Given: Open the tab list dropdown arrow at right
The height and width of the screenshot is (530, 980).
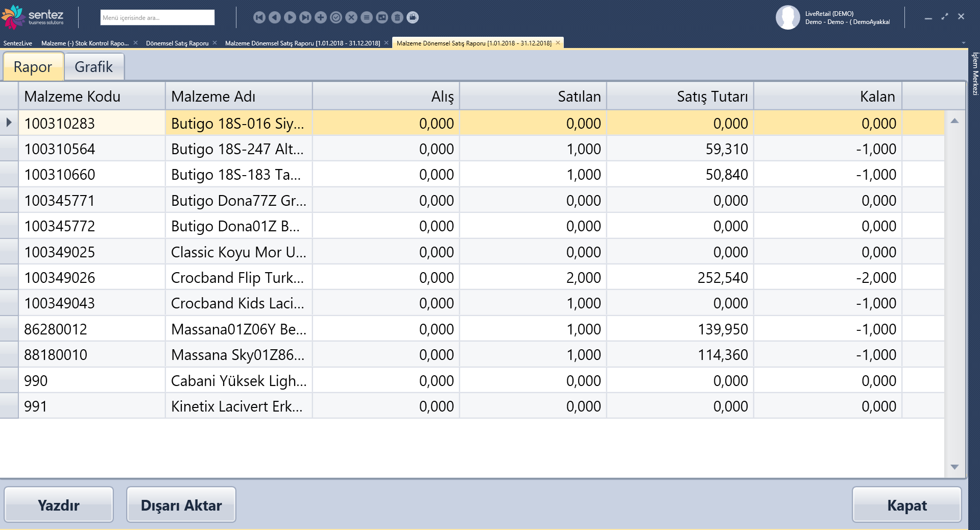Looking at the screenshot, I should pos(963,43).
